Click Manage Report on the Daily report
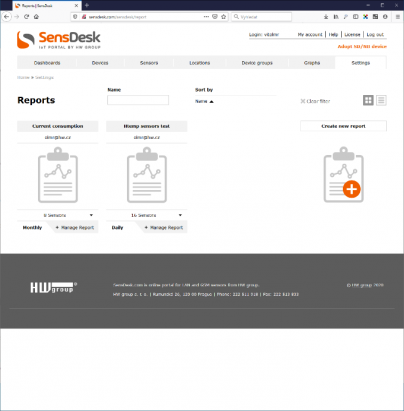Screen dimensions: 404x411 coord(164,227)
